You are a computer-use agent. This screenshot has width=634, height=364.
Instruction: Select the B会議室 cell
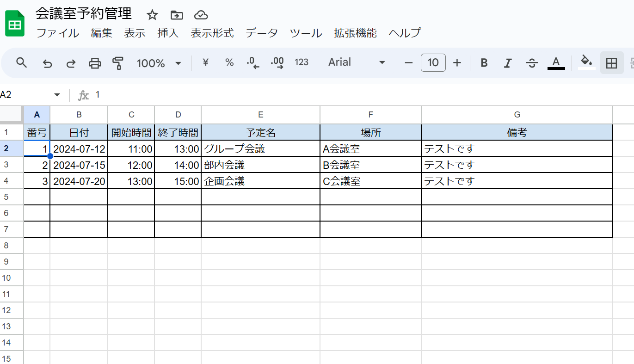[371, 165]
